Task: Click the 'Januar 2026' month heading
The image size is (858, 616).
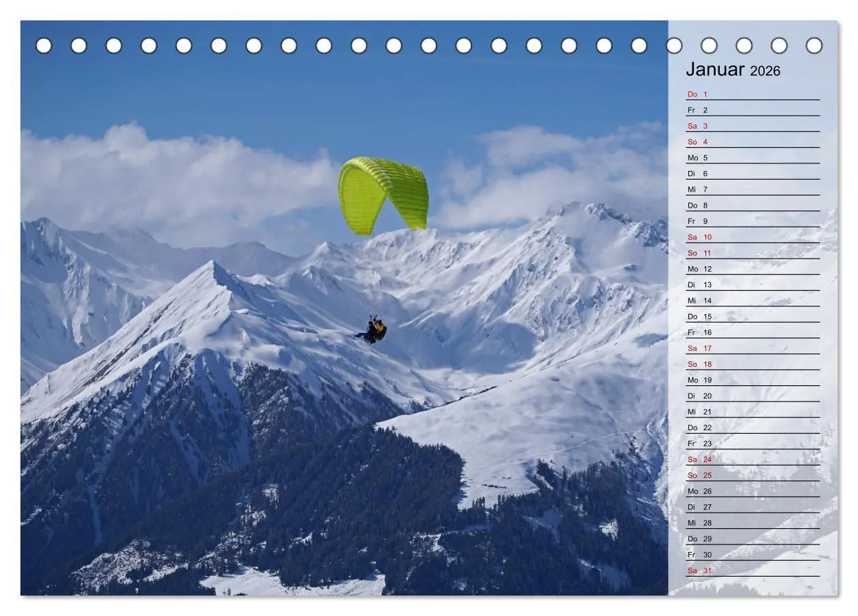Action: tap(733, 69)
